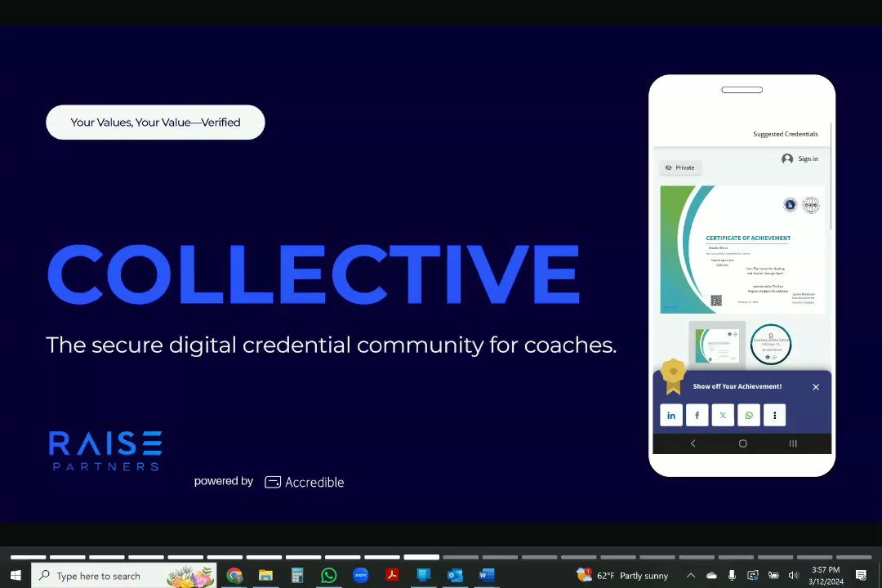Open the notification center icon

coord(861,575)
